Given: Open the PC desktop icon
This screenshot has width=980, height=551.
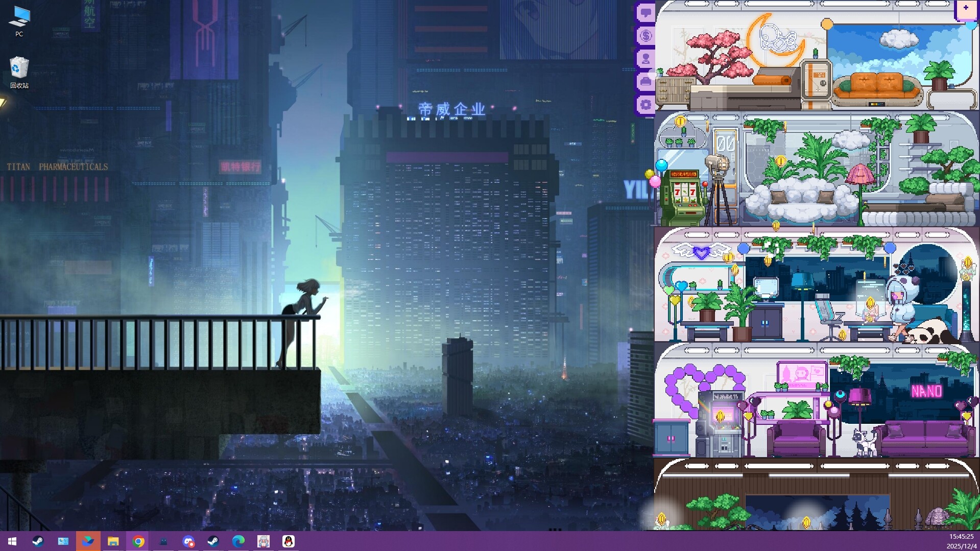Looking at the screenshot, I should [x=19, y=21].
